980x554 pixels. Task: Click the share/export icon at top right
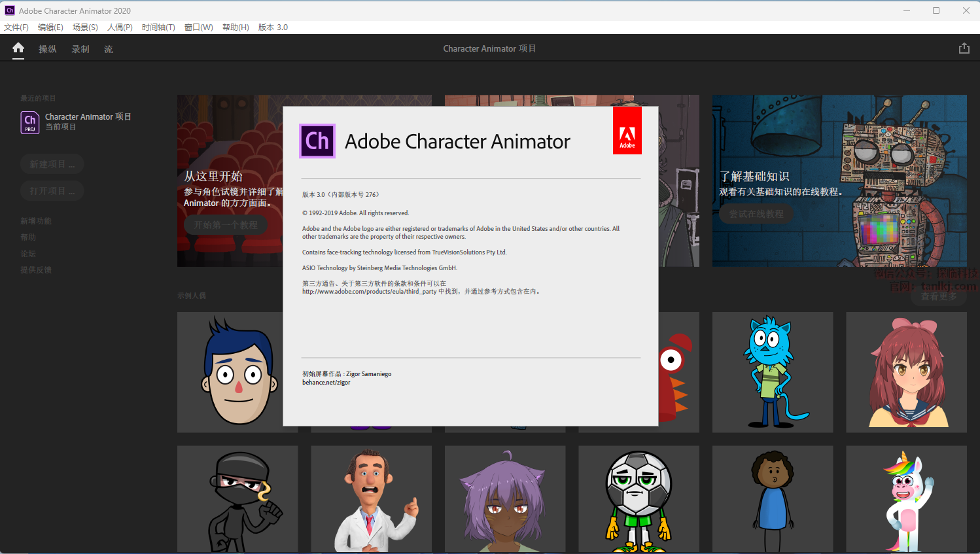[x=964, y=48]
